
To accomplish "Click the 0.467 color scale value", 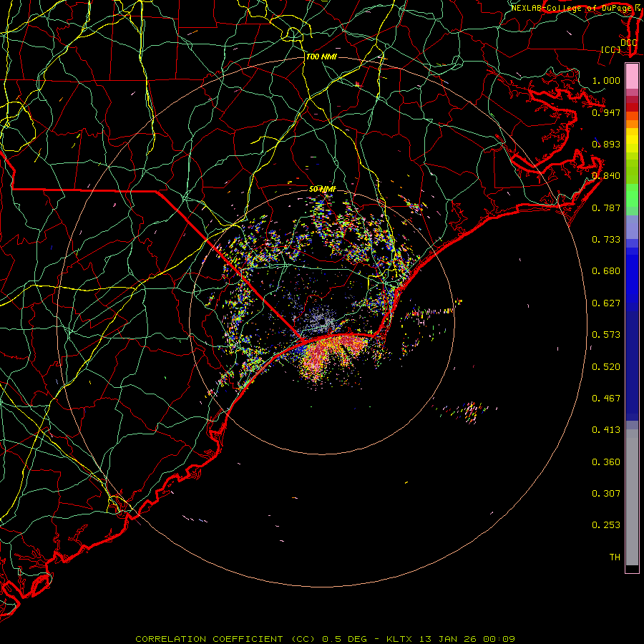I will (x=606, y=399).
